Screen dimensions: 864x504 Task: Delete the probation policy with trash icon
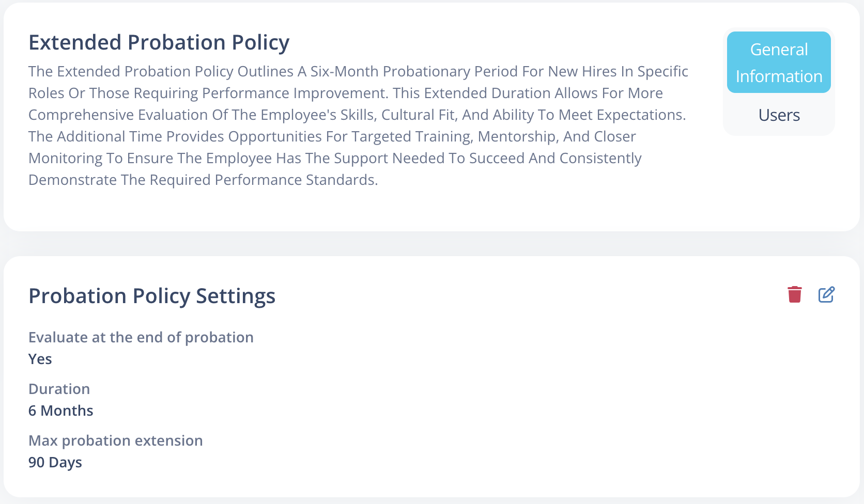point(795,294)
